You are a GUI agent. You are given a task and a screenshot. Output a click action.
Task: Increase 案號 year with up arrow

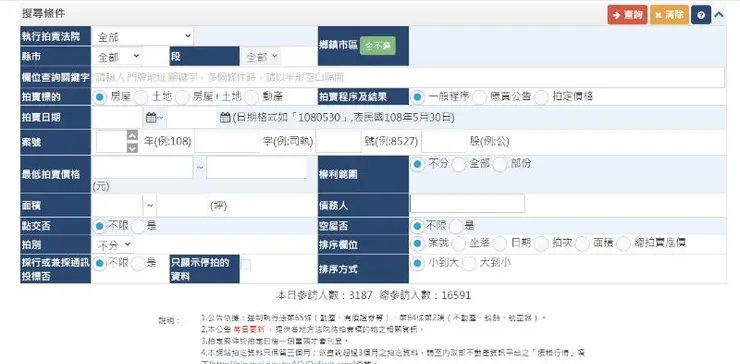[133, 135]
